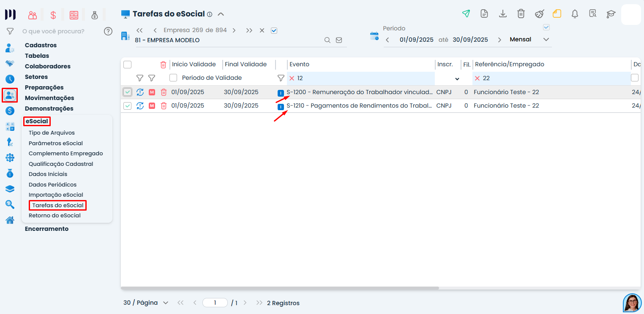Open the blue dollar coin module in sidebar

point(10,111)
